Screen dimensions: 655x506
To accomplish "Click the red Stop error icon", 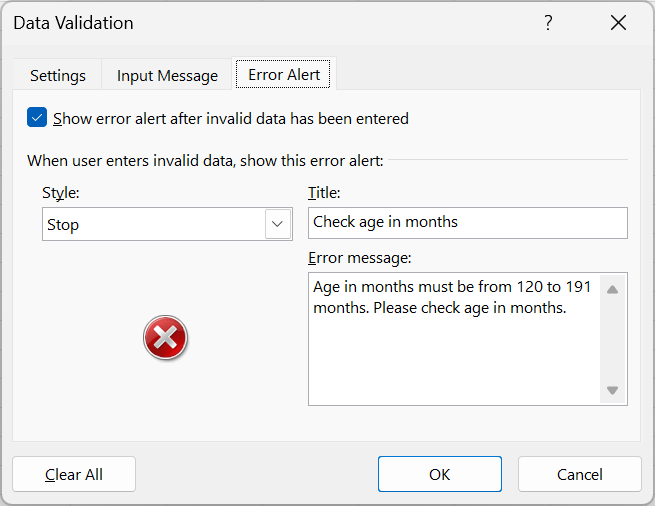I will tap(165, 338).
